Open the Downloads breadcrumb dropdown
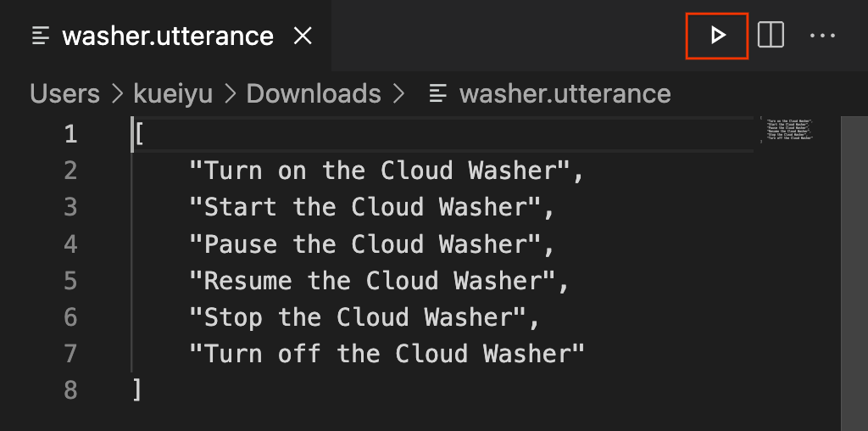868x431 pixels. pyautogui.click(x=314, y=93)
